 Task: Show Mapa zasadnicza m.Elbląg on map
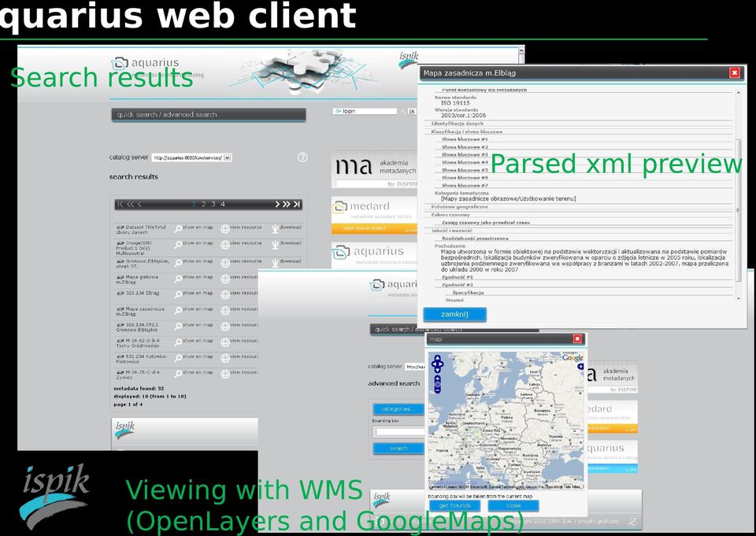click(x=194, y=309)
